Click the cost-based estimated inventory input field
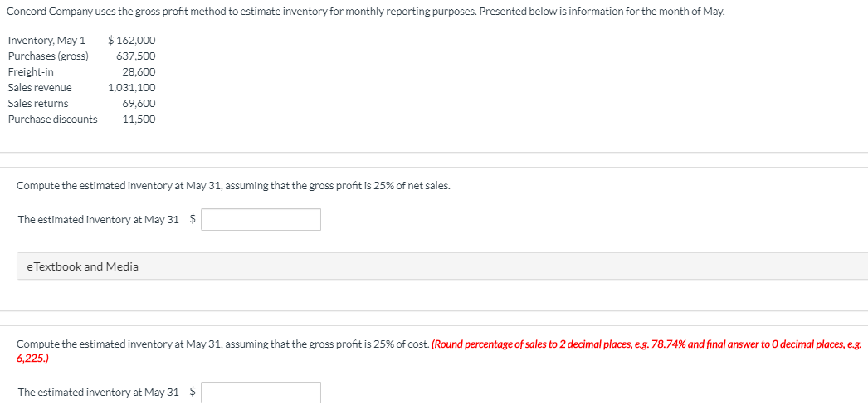Image resolution: width=868 pixels, height=415 pixels. [261, 392]
